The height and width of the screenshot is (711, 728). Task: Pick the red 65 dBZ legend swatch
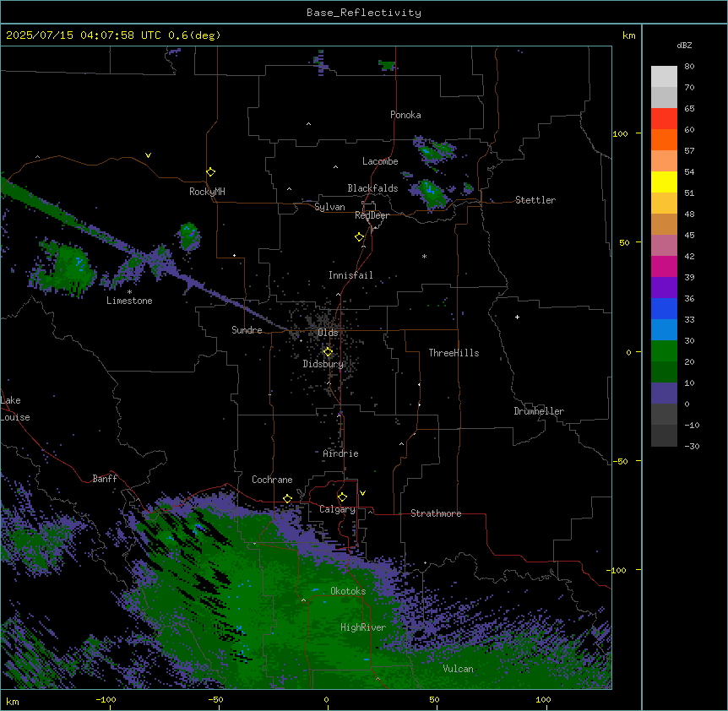point(664,118)
